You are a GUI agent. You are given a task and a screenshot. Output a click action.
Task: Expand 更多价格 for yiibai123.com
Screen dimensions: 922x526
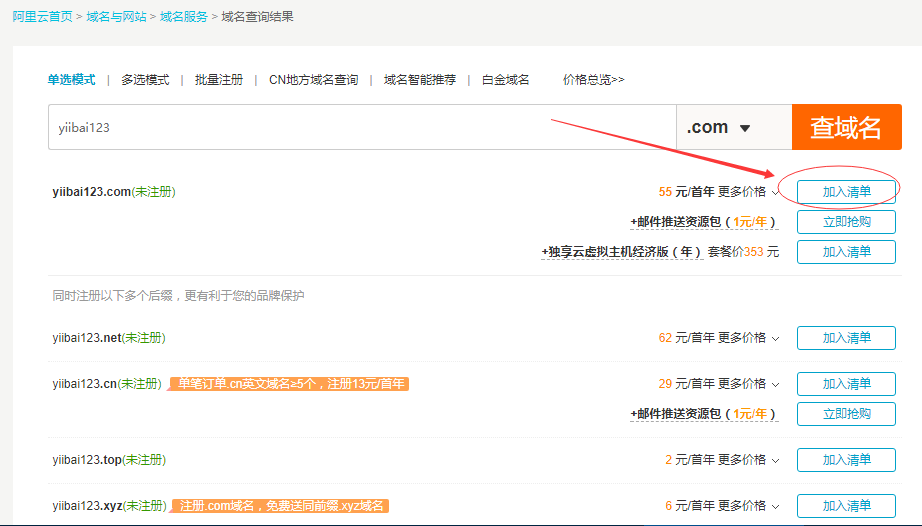[x=748, y=192]
